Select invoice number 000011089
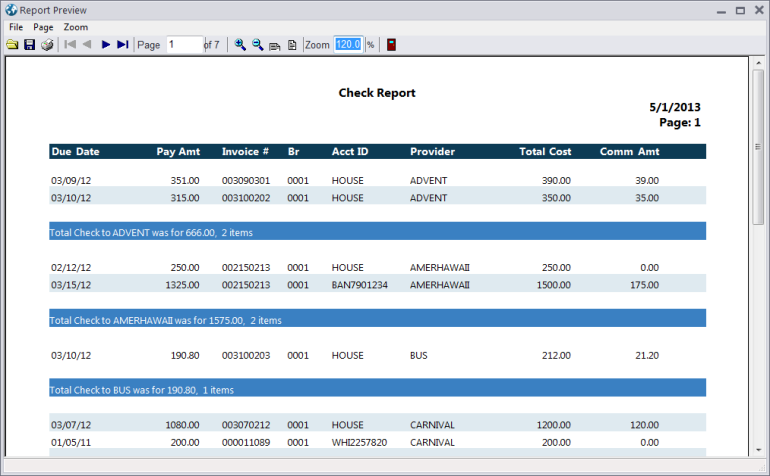This screenshot has height=476, width=770. pos(246,443)
